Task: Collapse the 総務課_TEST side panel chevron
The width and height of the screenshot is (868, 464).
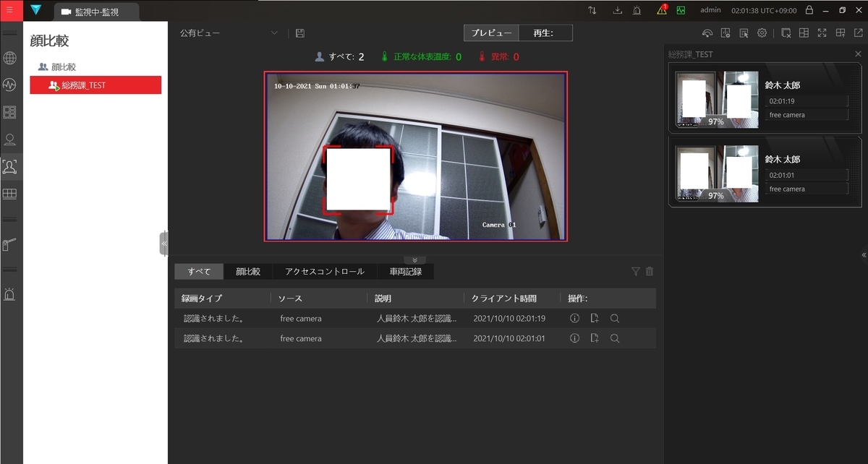Action: 863,254
